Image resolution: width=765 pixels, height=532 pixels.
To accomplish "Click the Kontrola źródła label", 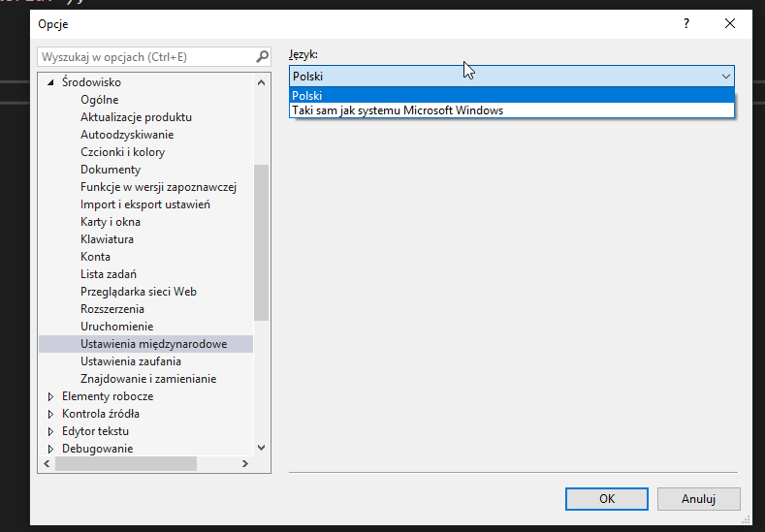I will tap(101, 414).
